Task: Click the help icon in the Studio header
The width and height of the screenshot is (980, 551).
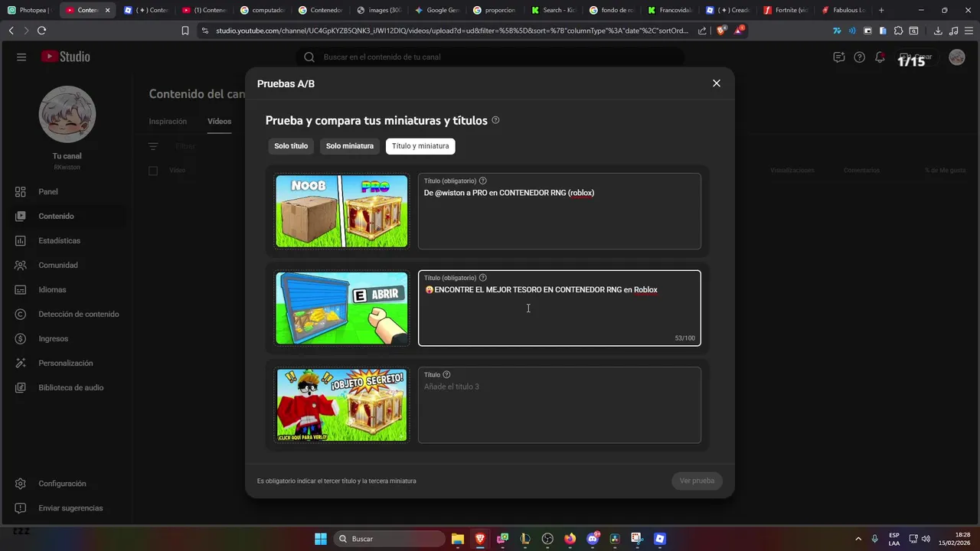Action: pos(859,57)
